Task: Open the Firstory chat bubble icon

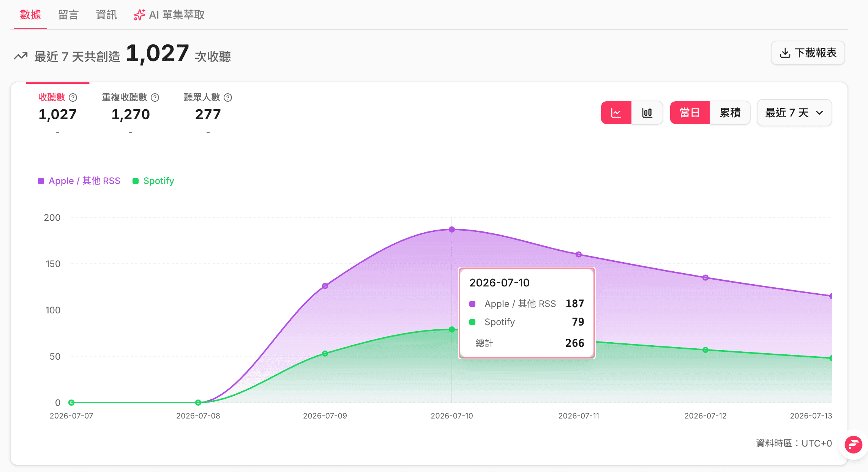Action: coord(854,444)
